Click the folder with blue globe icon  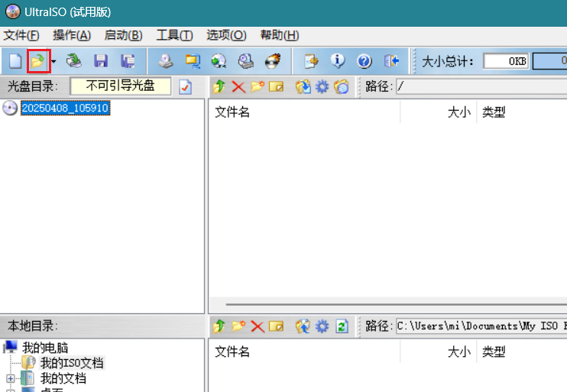pos(341,87)
